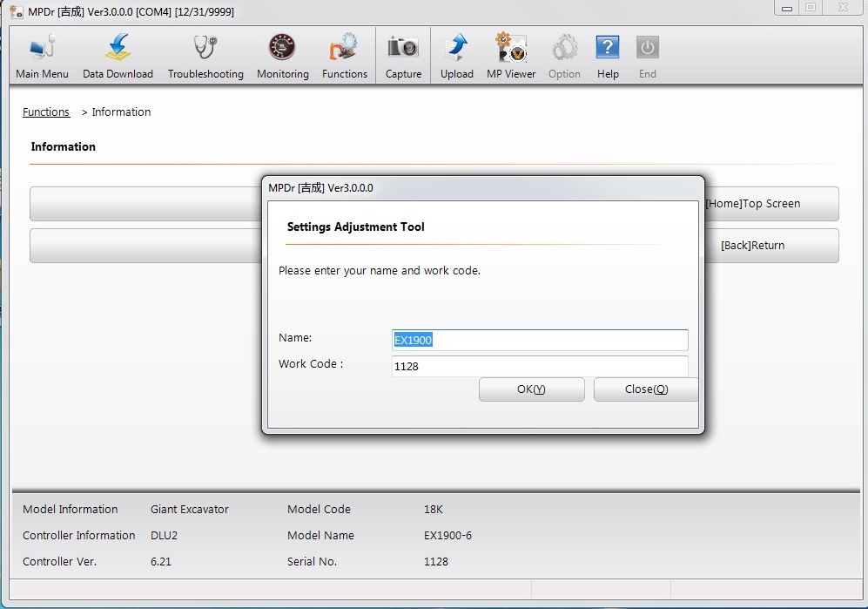The height and width of the screenshot is (609, 868).
Task: Select the DLU2 controller information value
Action: point(164,535)
